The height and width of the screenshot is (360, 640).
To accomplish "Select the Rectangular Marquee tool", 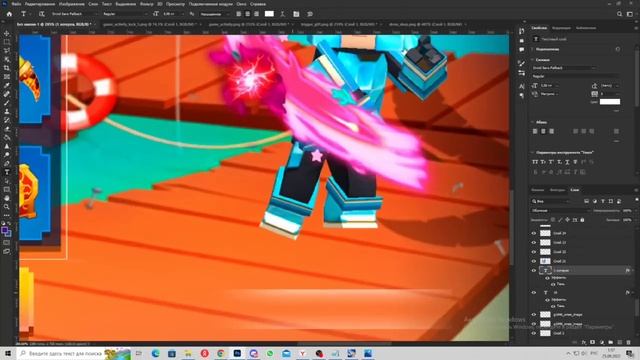I will coord(7,42).
